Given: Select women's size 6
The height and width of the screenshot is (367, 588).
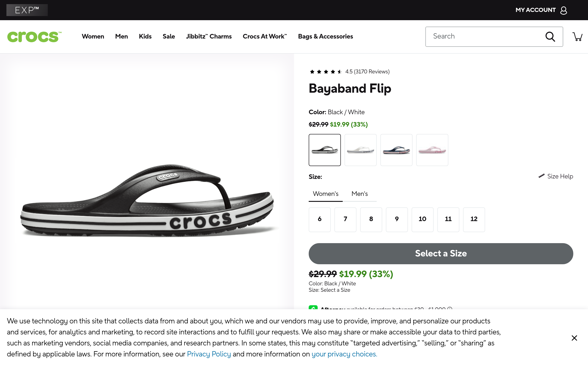Looking at the screenshot, I should (319, 219).
